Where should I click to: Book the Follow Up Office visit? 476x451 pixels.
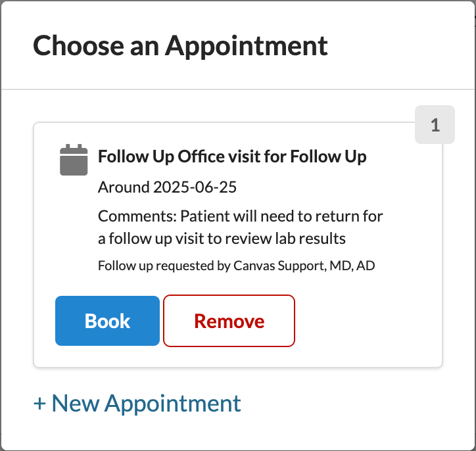click(107, 321)
